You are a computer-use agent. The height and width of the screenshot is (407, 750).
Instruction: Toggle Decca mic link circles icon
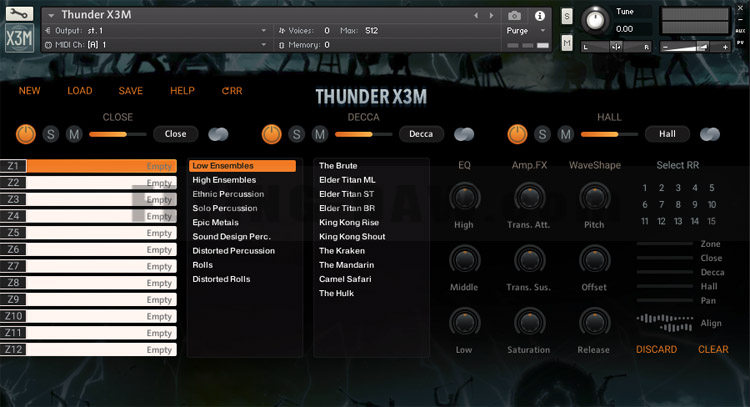pos(463,134)
